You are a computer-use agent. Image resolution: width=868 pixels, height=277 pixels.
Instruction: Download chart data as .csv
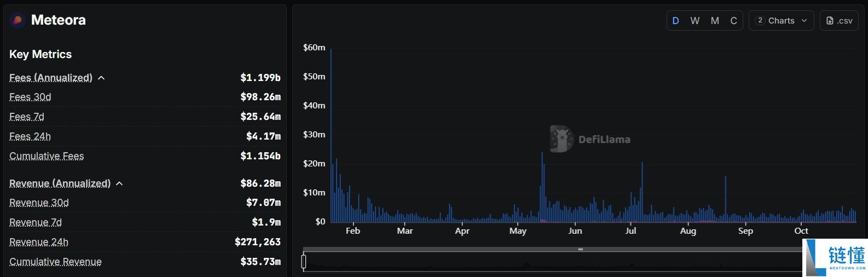(839, 20)
